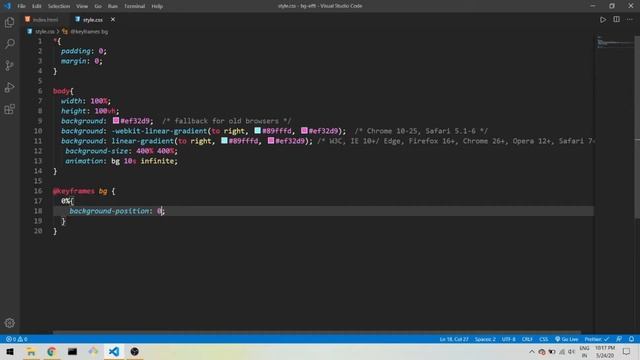Click UTF-8 encoding selector

pos(509,339)
